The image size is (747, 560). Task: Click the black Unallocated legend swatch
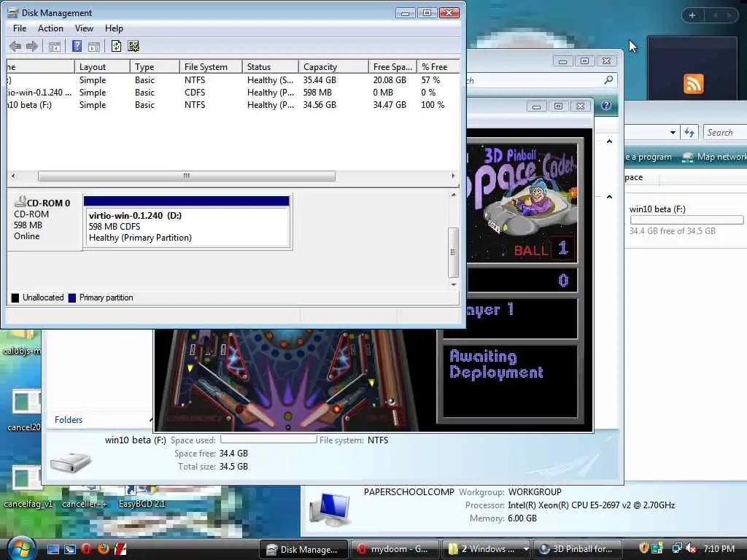pyautogui.click(x=15, y=298)
